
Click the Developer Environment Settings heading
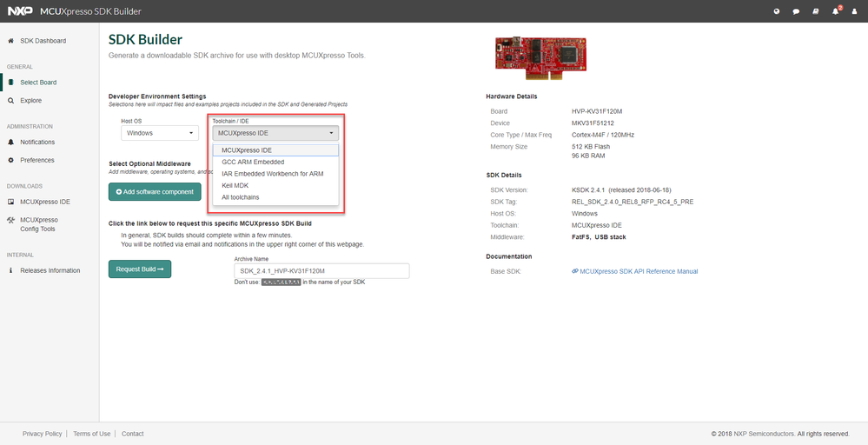pos(157,96)
